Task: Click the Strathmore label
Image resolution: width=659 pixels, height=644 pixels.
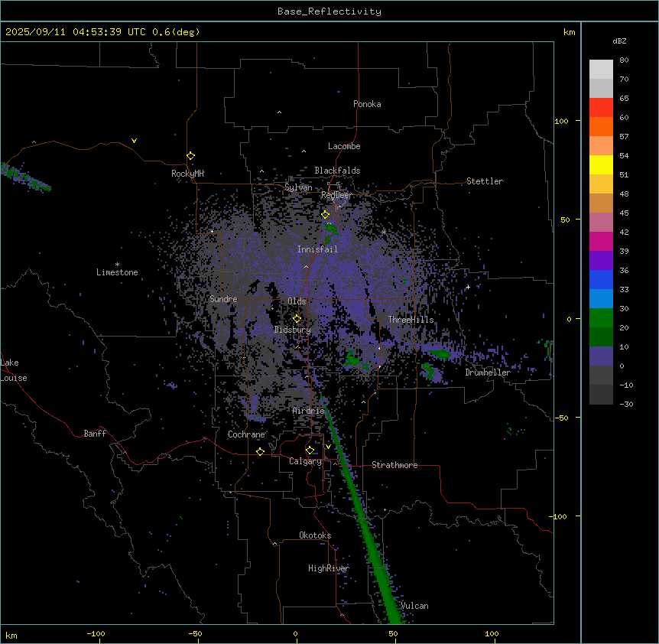Action: [394, 465]
